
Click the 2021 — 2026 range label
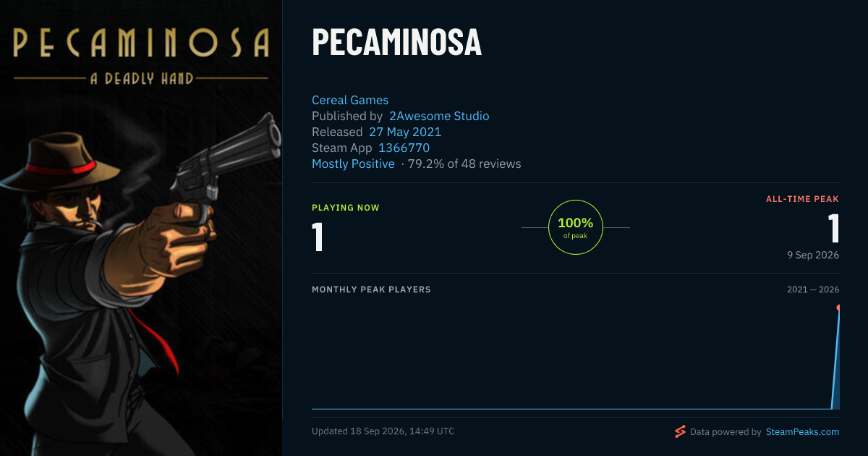click(x=813, y=290)
